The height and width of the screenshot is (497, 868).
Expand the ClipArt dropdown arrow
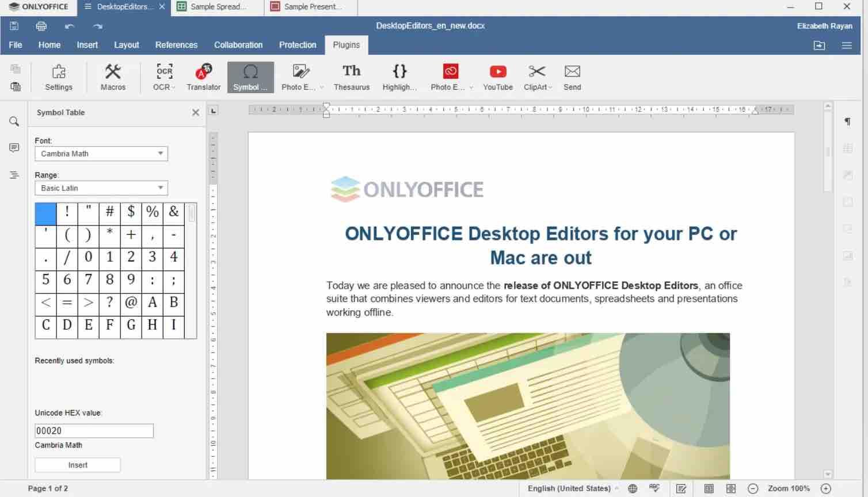pos(550,87)
